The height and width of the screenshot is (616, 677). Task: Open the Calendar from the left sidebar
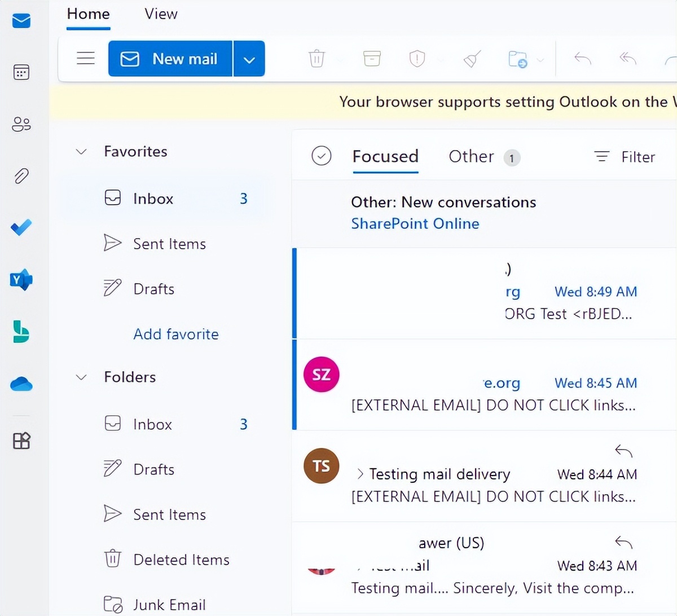[21, 72]
